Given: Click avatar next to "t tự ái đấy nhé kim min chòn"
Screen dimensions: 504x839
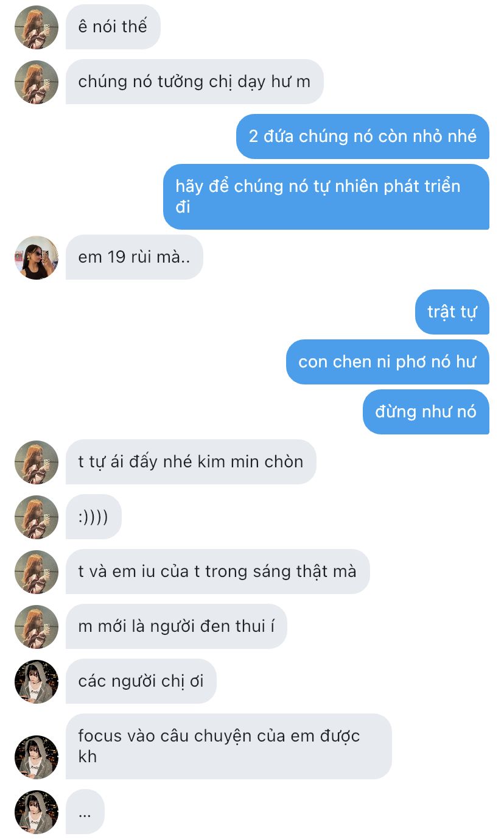Looking at the screenshot, I should (x=37, y=462).
